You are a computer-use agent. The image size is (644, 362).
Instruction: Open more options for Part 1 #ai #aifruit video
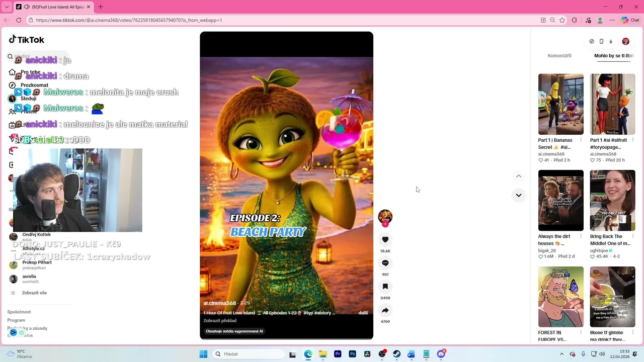point(632,140)
